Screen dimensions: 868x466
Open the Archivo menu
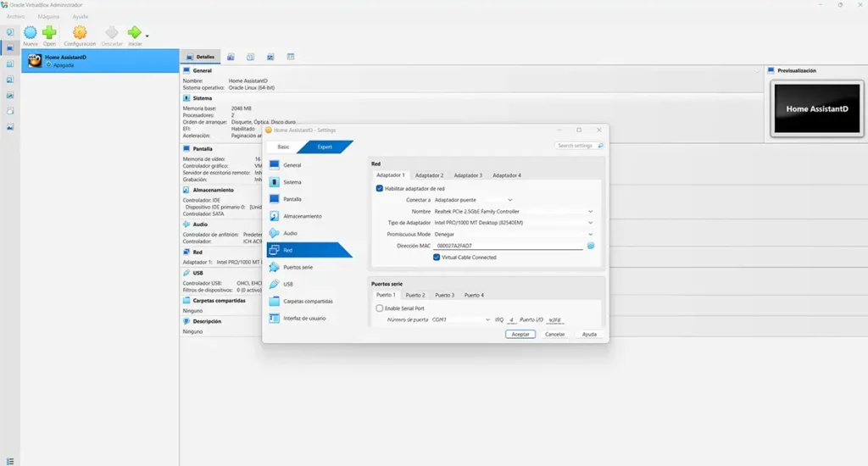tap(15, 17)
